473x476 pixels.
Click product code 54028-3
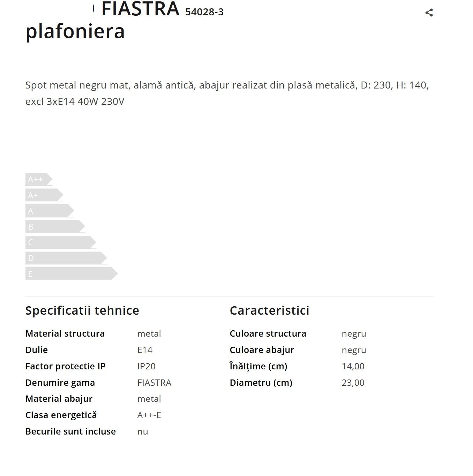[x=204, y=12]
